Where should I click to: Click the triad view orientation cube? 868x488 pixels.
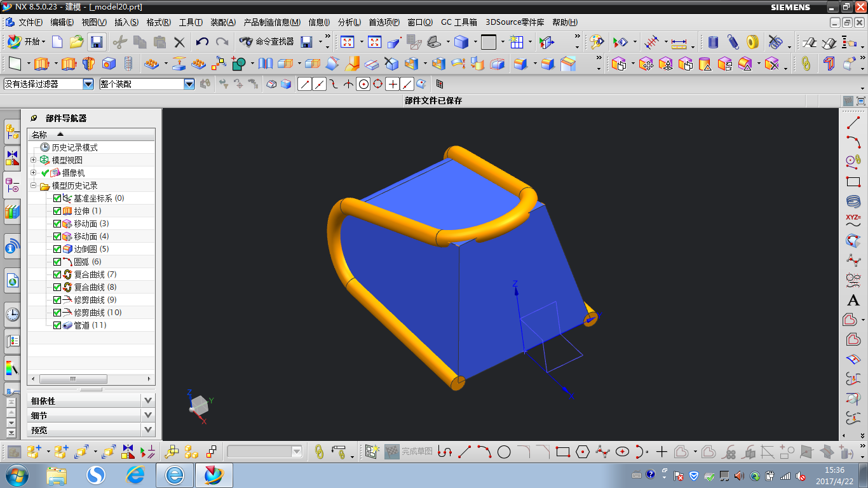pos(200,404)
